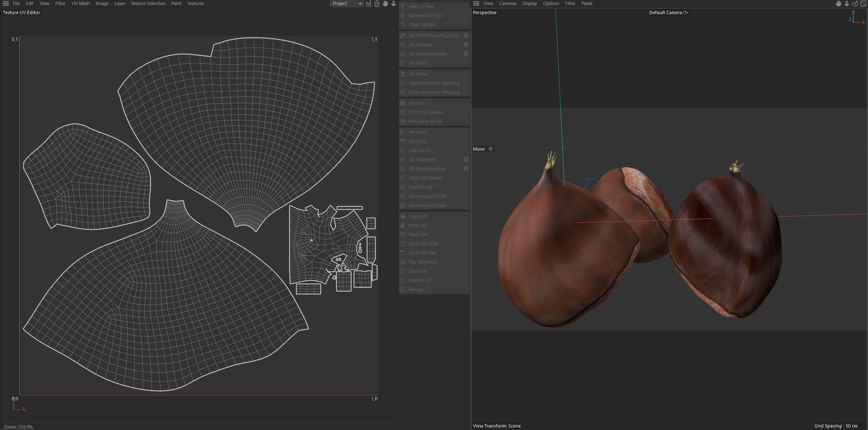Open the Project dropdown

coord(347,3)
